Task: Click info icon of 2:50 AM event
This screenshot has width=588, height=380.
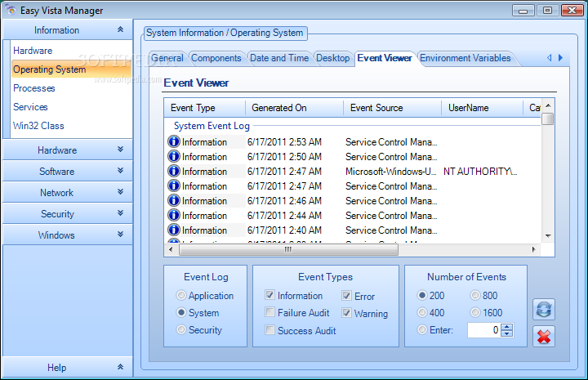Action: click(x=174, y=156)
